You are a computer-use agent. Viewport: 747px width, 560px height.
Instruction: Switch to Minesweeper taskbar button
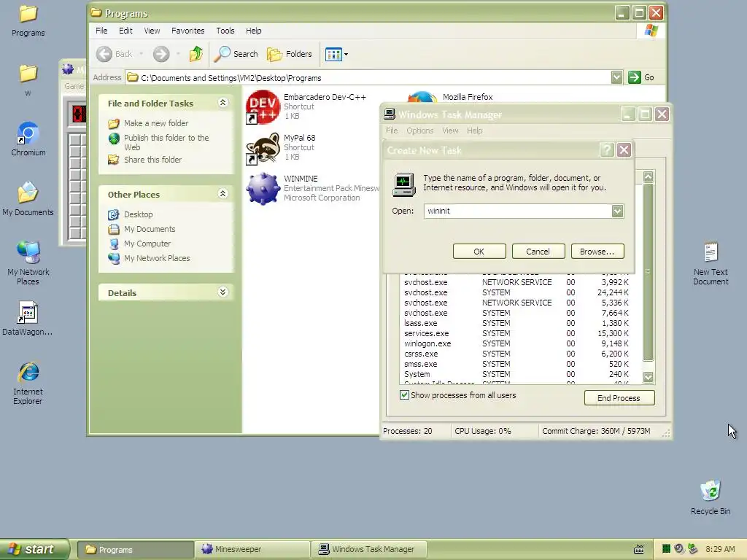(x=252, y=550)
